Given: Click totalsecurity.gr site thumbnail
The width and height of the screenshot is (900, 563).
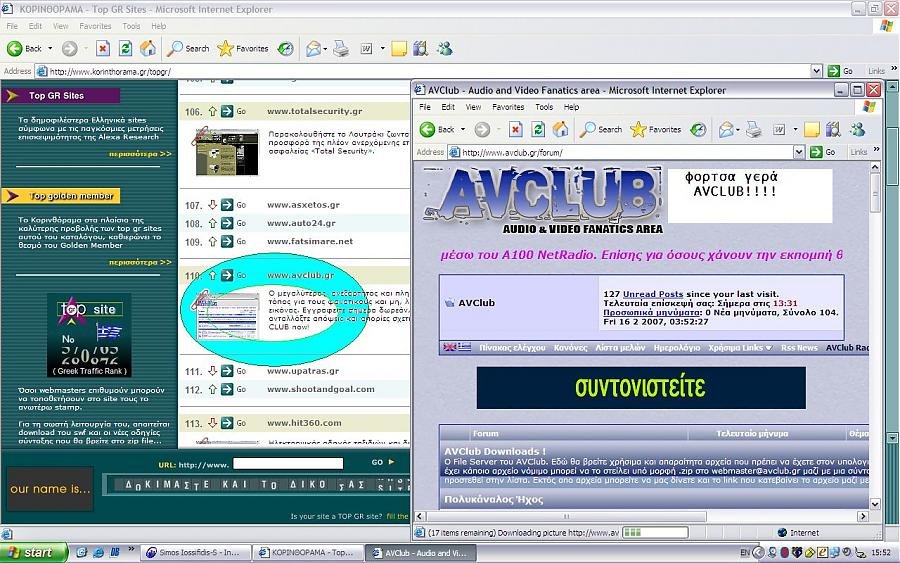Looking at the screenshot, I should click(227, 152).
